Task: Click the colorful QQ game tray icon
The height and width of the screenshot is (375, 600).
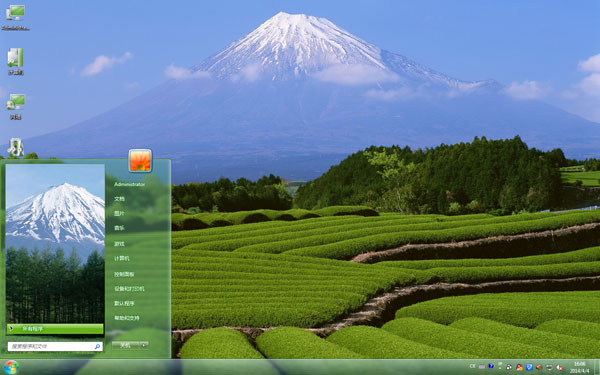Action: (519, 367)
